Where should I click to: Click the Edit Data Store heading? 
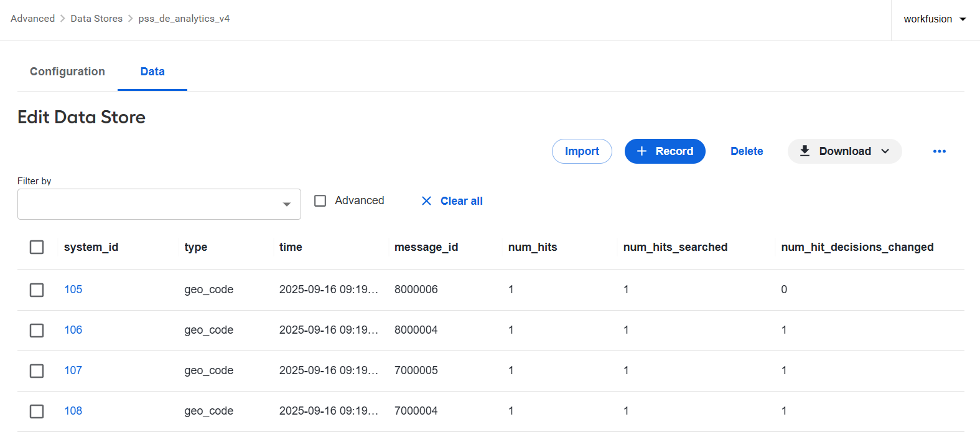[82, 117]
